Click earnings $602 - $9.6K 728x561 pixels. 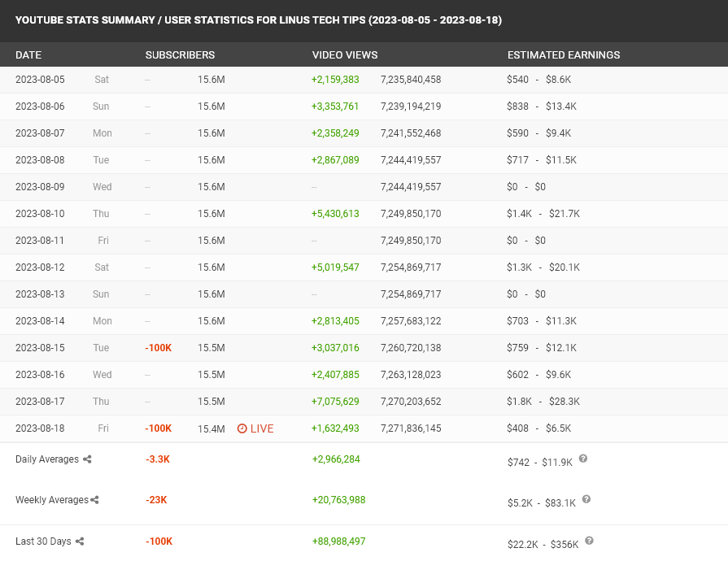click(x=539, y=375)
